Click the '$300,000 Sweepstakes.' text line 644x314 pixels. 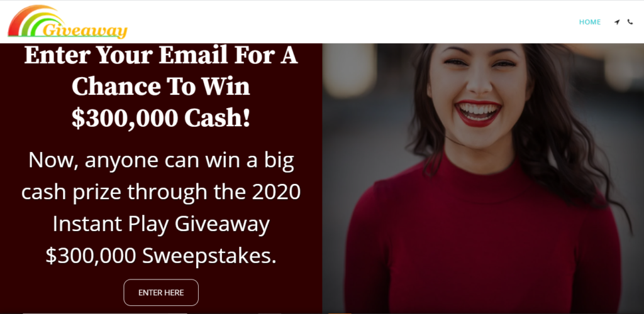pos(161,256)
